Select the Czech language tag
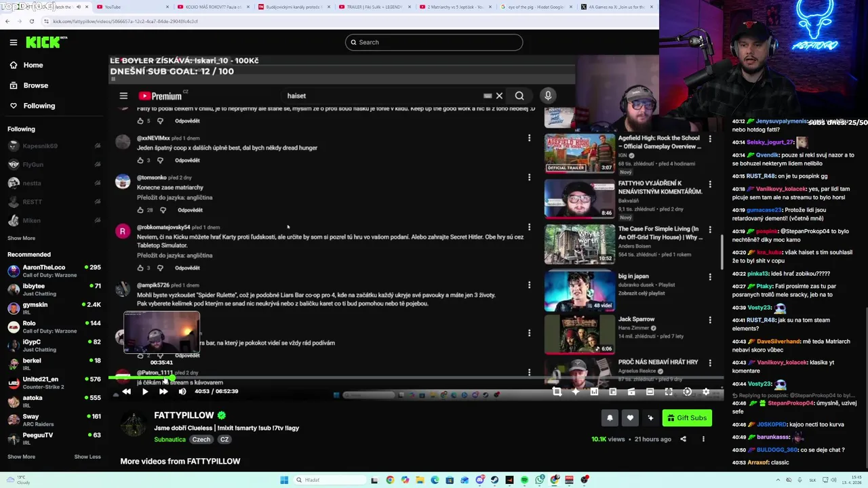This screenshot has width=868, height=488. pos(201,439)
